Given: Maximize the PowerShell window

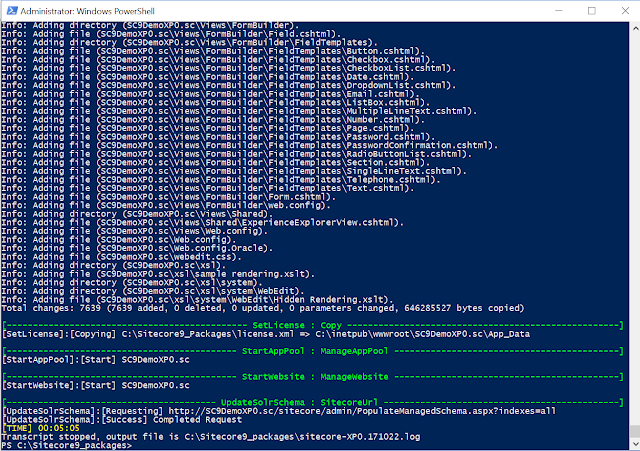Looking at the screenshot, I should (x=591, y=11).
